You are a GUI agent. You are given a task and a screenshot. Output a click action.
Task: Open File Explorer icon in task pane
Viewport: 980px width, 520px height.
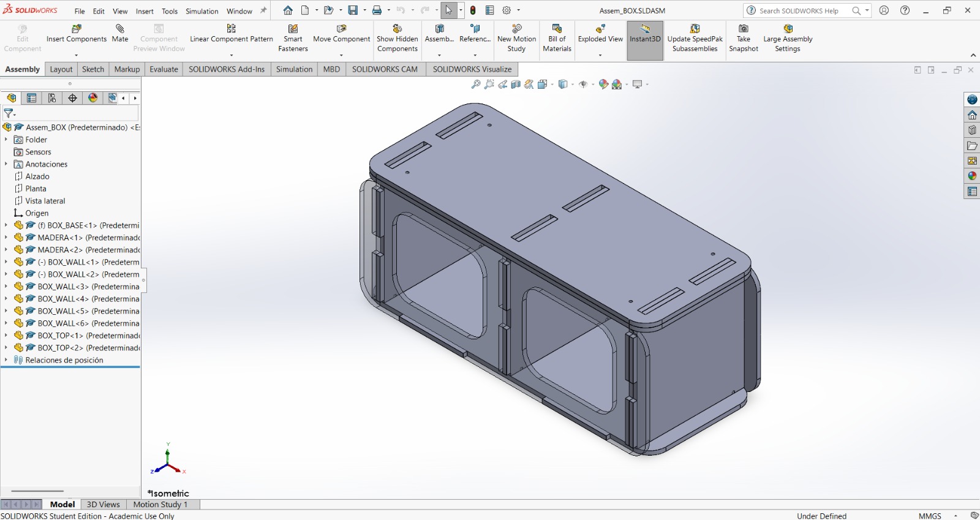pyautogui.click(x=972, y=146)
